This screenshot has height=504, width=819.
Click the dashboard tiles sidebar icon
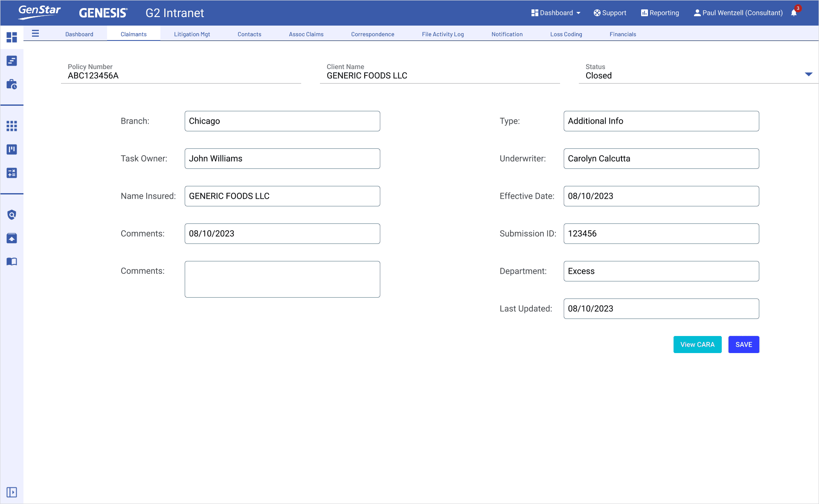point(12,37)
